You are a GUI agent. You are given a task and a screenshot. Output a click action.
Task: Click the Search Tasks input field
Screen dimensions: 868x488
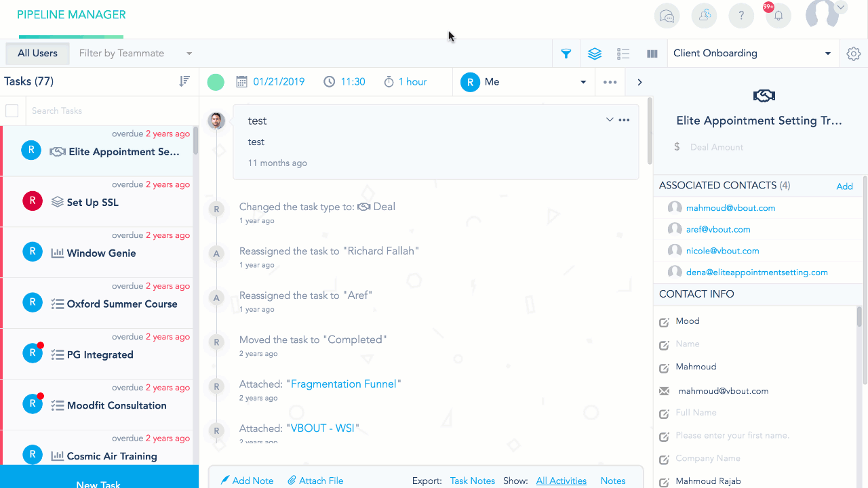pyautogui.click(x=112, y=110)
